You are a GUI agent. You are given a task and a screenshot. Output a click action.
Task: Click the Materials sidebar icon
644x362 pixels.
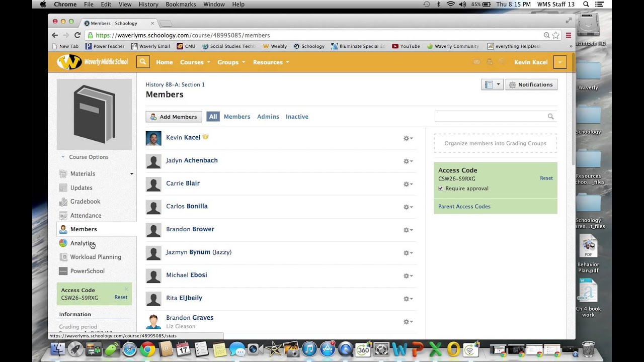63,173
